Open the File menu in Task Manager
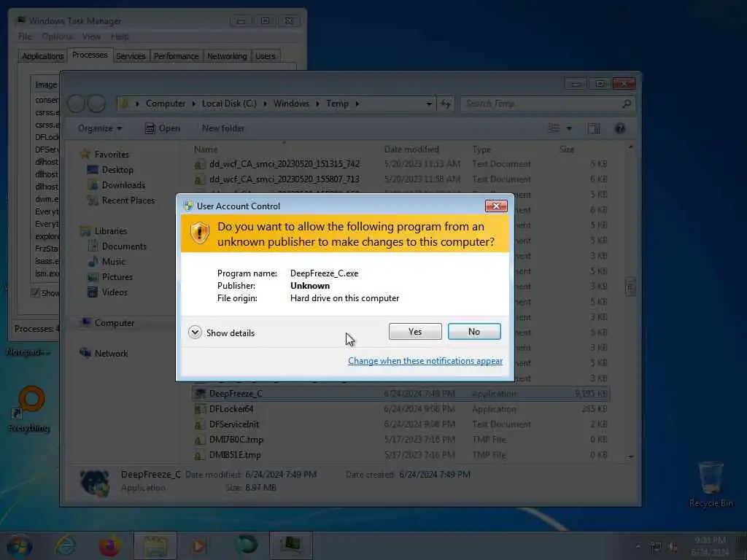 tap(25, 36)
